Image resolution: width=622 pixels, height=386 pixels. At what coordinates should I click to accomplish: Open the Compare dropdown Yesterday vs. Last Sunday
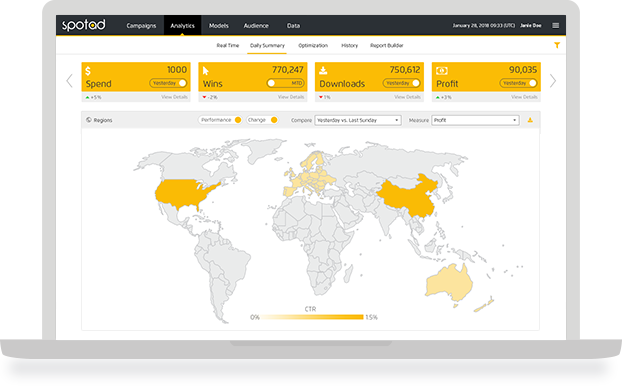(x=358, y=120)
